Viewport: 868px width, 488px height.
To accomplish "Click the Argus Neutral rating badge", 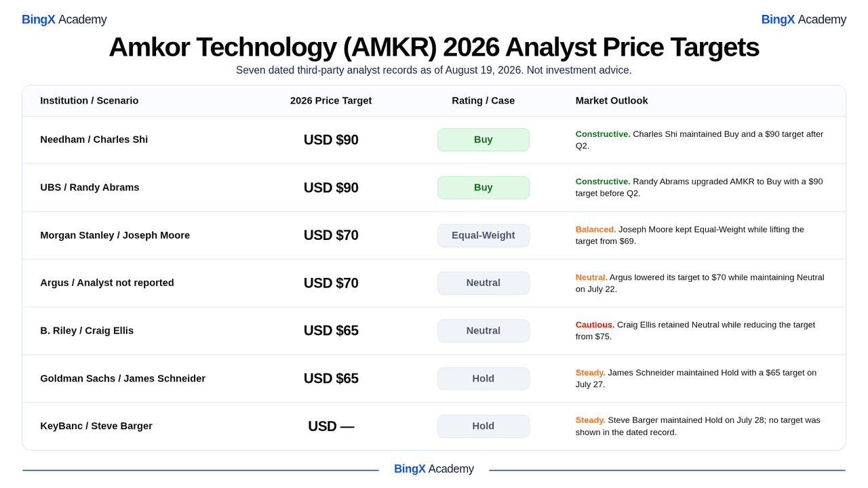I will [484, 283].
